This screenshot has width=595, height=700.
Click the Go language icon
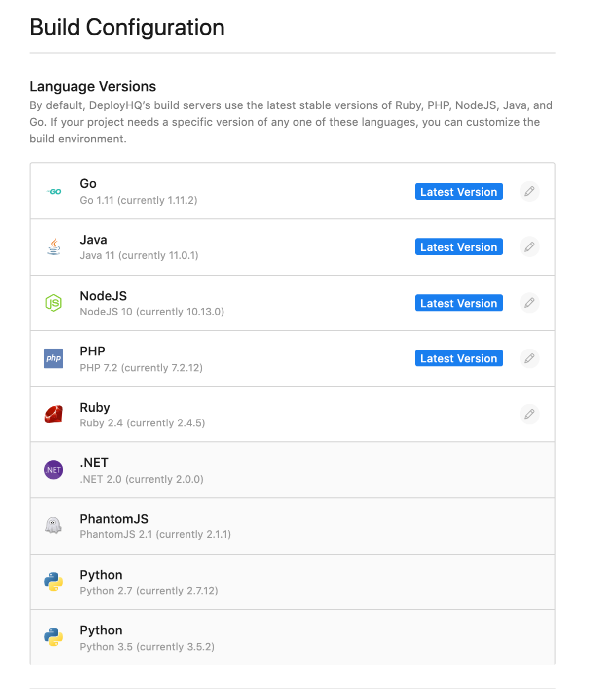[x=53, y=191]
